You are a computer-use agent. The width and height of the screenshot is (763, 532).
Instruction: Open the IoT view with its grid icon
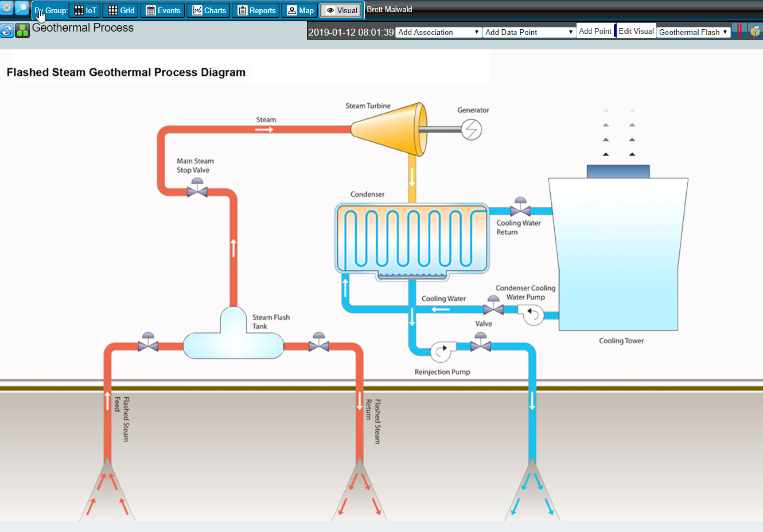84,10
